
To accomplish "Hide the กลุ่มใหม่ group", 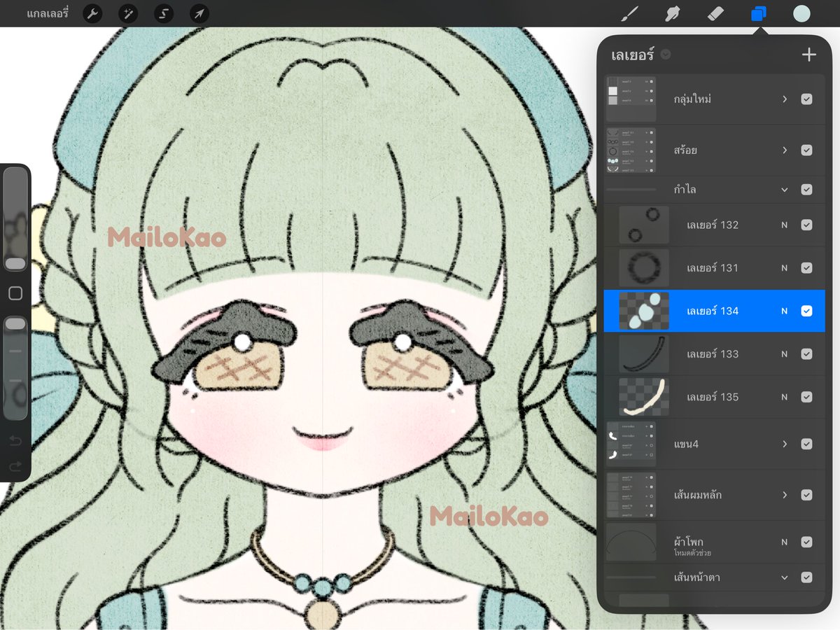I will tap(806, 99).
